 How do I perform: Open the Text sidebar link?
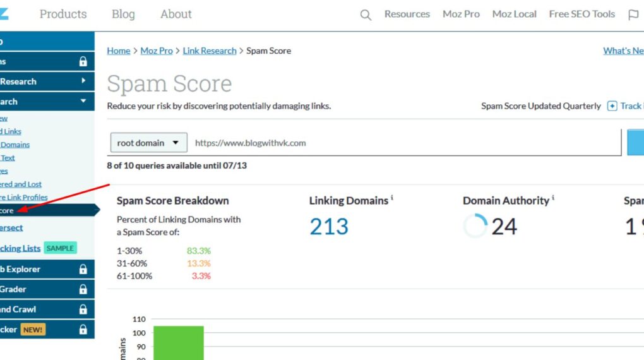tap(8, 158)
